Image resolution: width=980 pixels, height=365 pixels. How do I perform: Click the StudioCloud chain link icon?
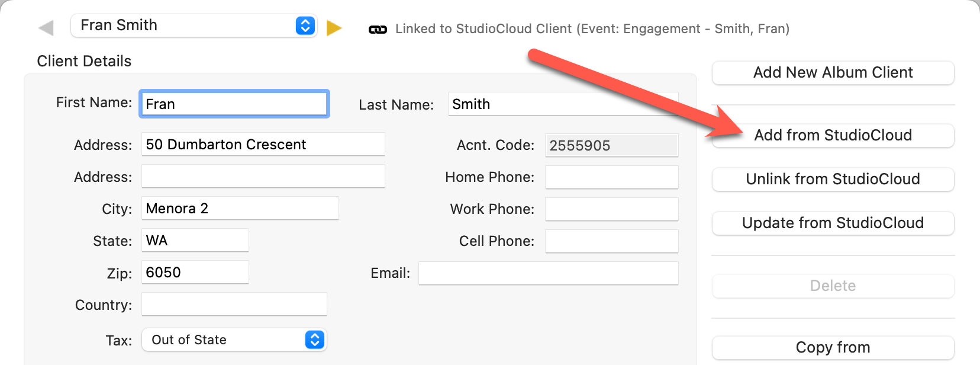[x=378, y=29]
